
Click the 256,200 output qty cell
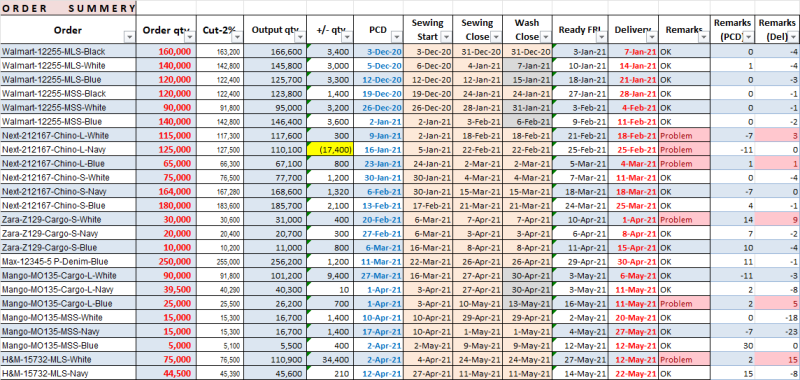coord(275,262)
